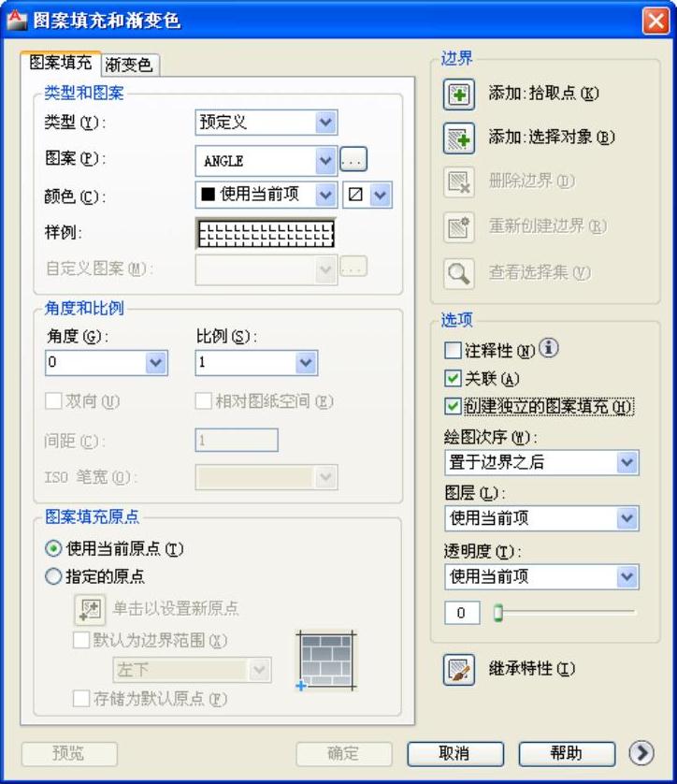Viewport: 677px width, 784px height.
Task: Open the Type (类型) dropdown showing 预定义
Action: (266, 122)
